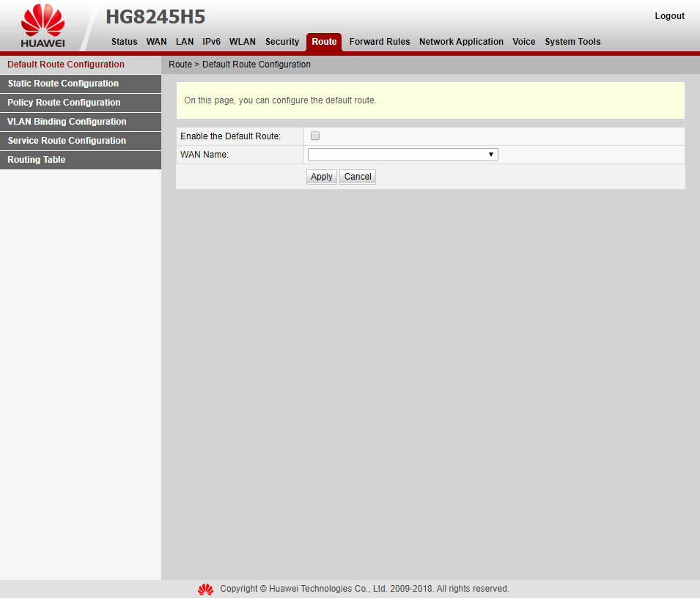Screen dimensions: 700x599
Task: Select Static Route Configuration in sidebar
Action: coord(62,83)
